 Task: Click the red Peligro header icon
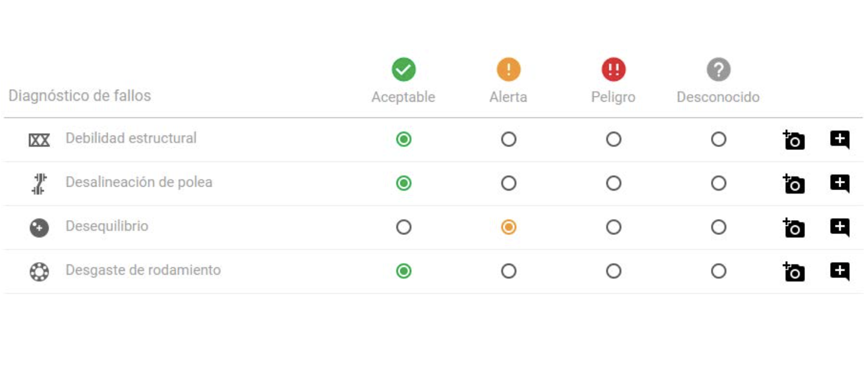tap(613, 70)
